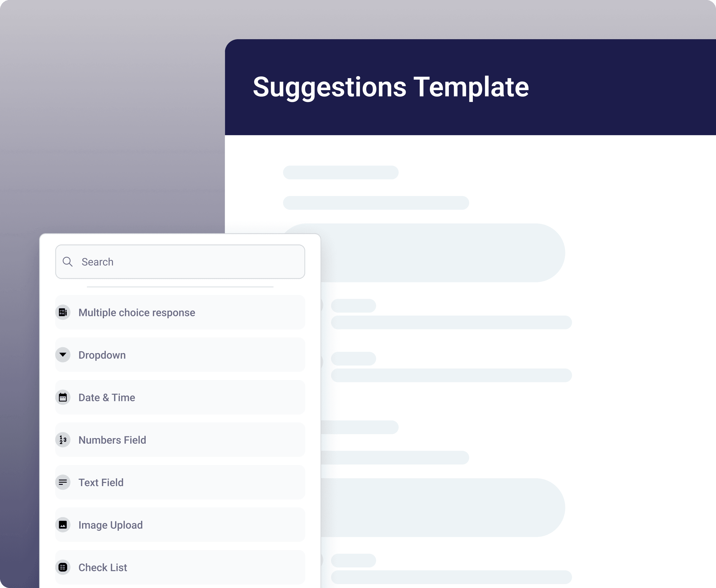The width and height of the screenshot is (716, 588).
Task: Click the Suggestions Template title
Action: click(391, 87)
